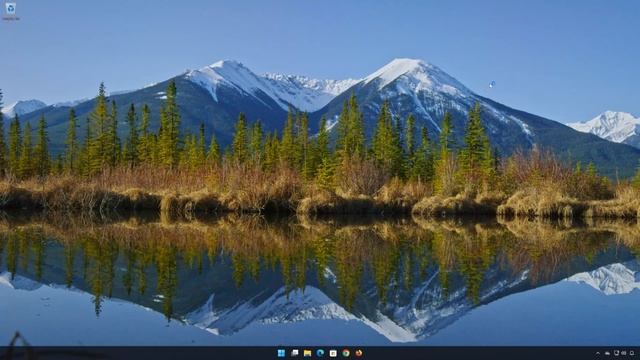Launch Firefox from the taskbar
This screenshot has height=360, width=640.
(359, 353)
